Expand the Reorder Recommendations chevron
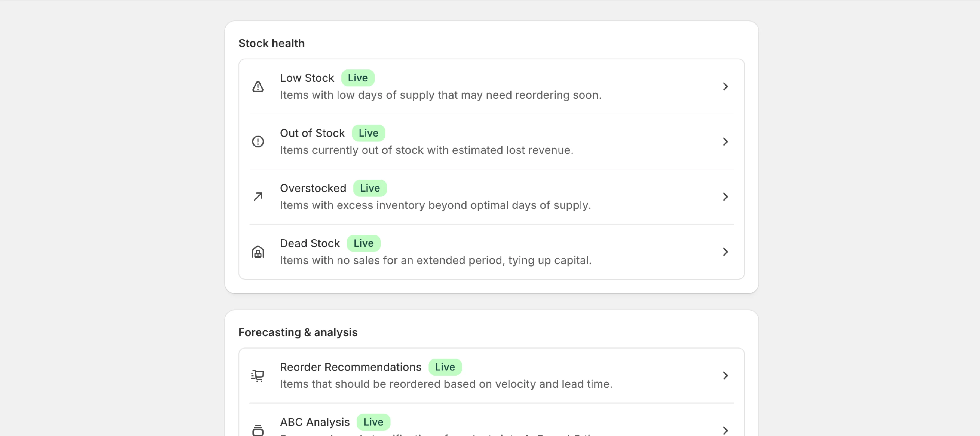Viewport: 980px width, 436px height. coord(725,376)
